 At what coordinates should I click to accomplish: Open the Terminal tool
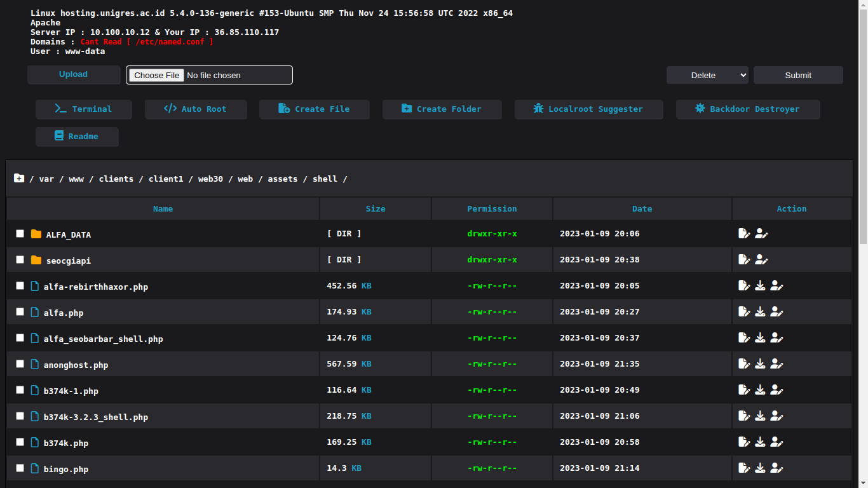pyautogui.click(x=84, y=109)
